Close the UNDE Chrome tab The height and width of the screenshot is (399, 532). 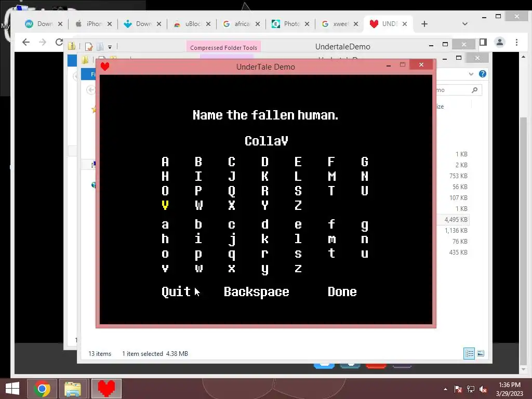coord(405,24)
